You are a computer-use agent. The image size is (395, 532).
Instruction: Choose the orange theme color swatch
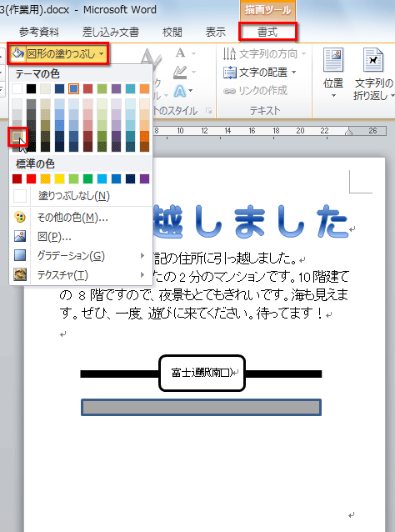[x=144, y=89]
